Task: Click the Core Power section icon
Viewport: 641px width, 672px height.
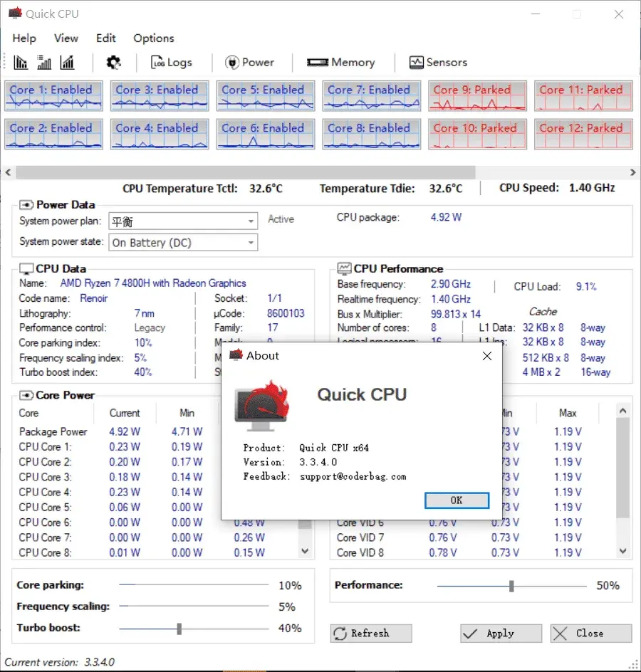Action: point(26,395)
